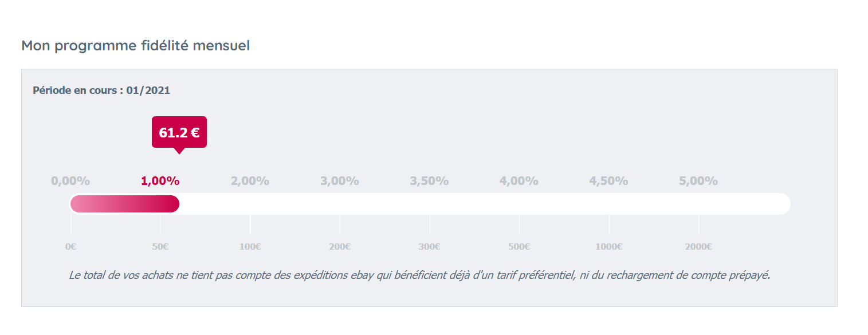Click the 200€ threshold marker

pyautogui.click(x=340, y=247)
